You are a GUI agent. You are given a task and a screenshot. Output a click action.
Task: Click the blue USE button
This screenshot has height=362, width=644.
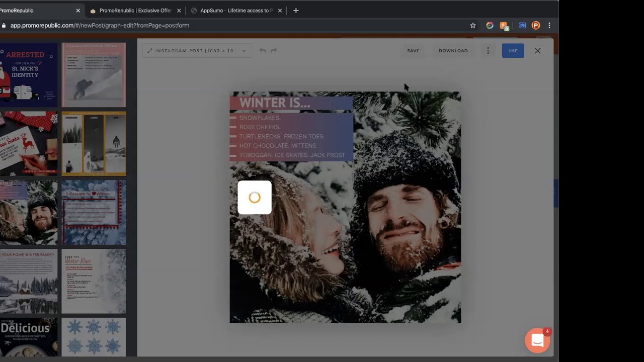[513, 50]
